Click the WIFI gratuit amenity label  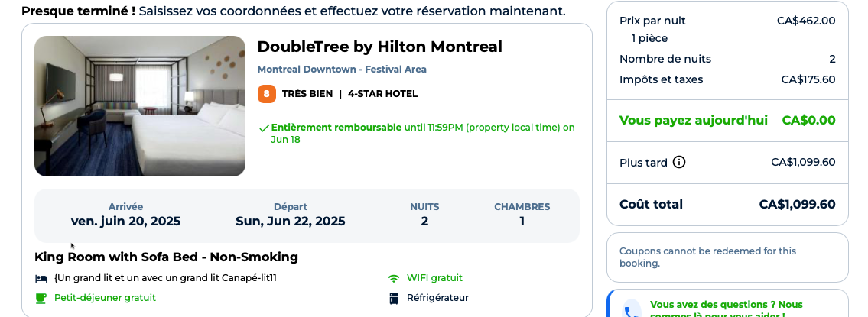coord(434,278)
